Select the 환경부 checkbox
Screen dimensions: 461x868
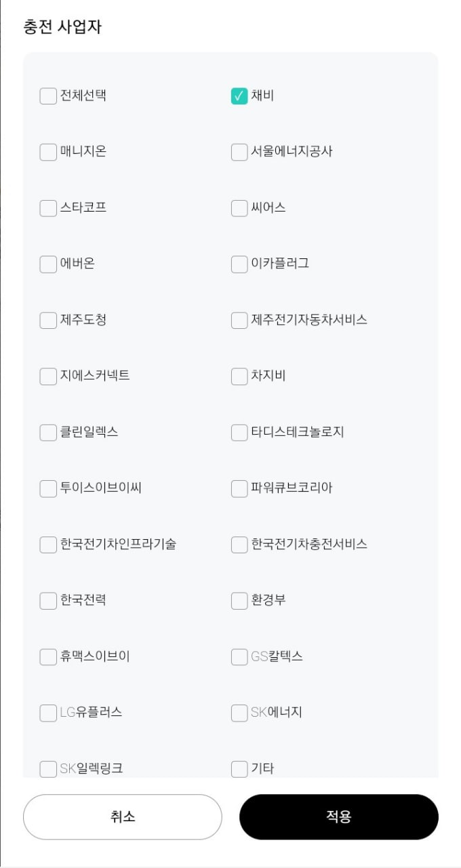tap(239, 601)
